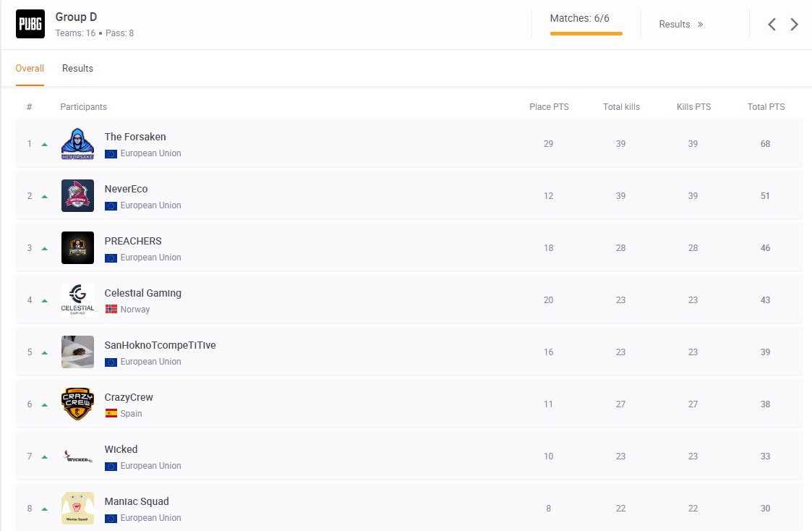
Task: Open Maniac Squad team name
Action: [x=137, y=501]
